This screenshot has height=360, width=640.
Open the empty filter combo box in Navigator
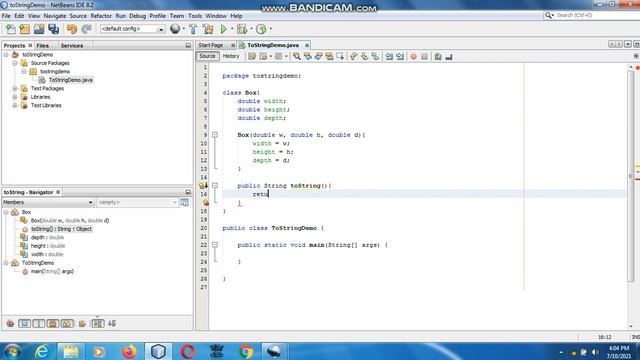click(x=137, y=202)
